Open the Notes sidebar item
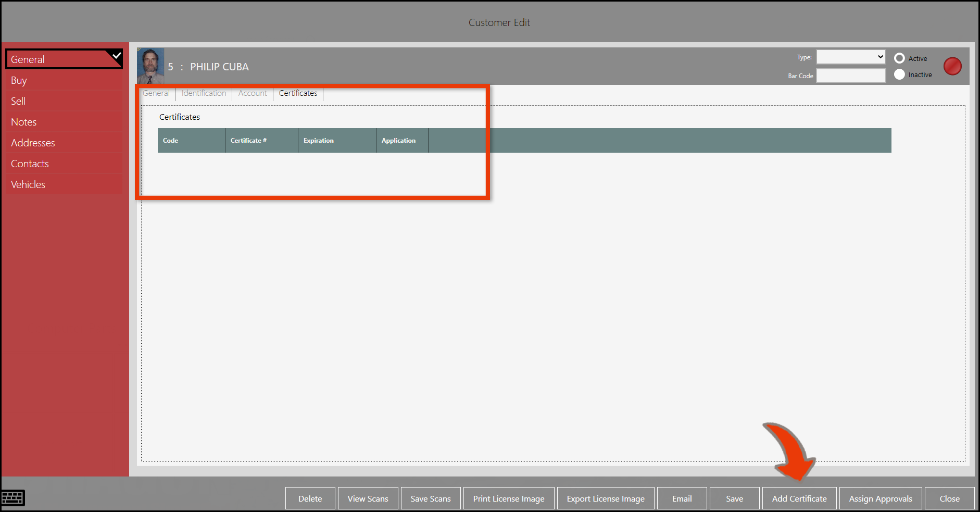This screenshot has width=980, height=512. (x=24, y=122)
